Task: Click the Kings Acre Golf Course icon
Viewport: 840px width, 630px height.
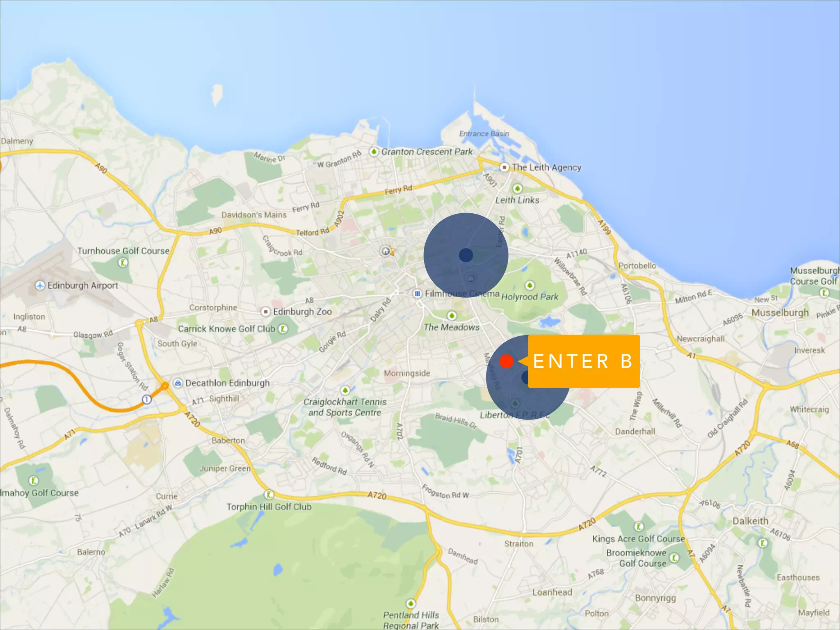Action: pyautogui.click(x=639, y=527)
